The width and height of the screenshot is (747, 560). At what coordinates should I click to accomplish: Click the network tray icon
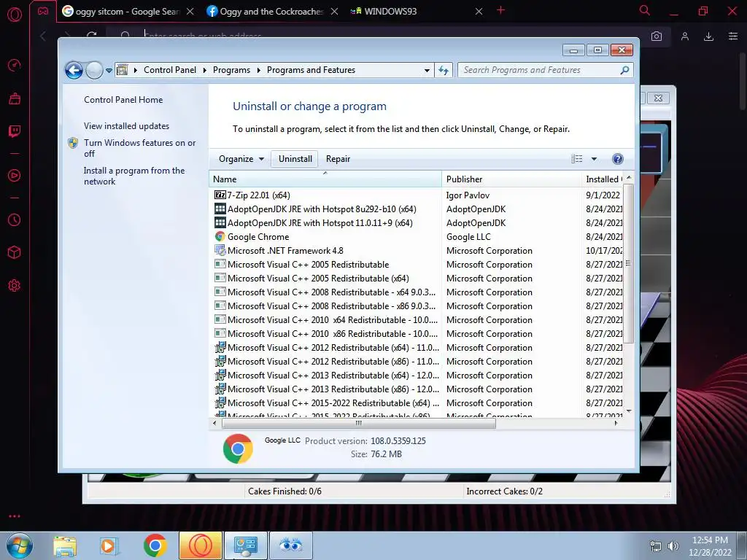tap(656, 546)
